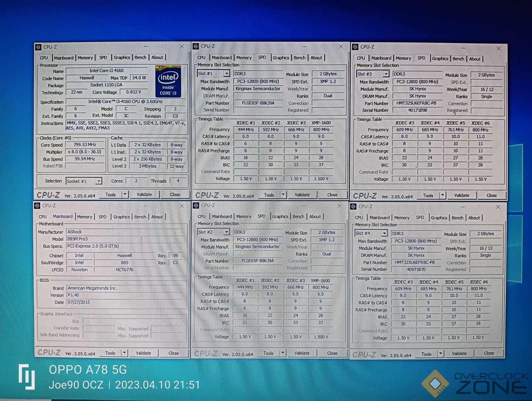The image size is (532, 401).
Task: Click Close button in the Slot #2 window
Action: point(332,353)
